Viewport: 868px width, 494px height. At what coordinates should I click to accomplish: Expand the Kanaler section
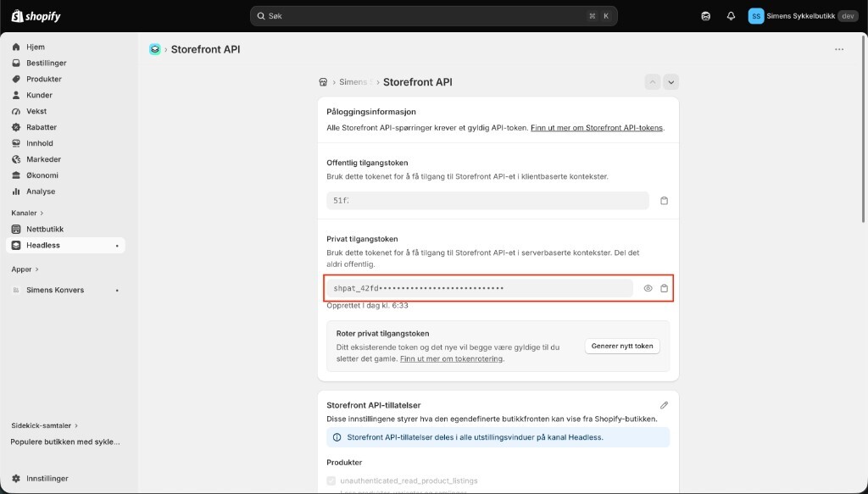click(27, 213)
